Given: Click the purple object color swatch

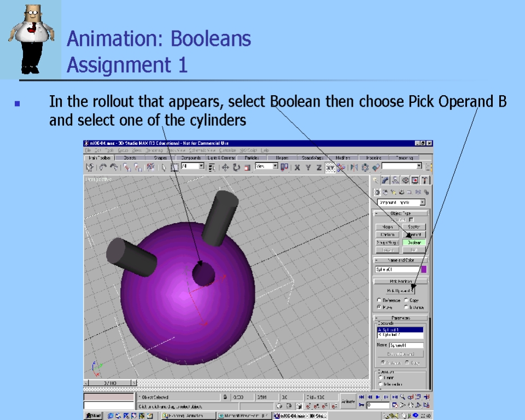Looking at the screenshot, I should pos(423,270).
